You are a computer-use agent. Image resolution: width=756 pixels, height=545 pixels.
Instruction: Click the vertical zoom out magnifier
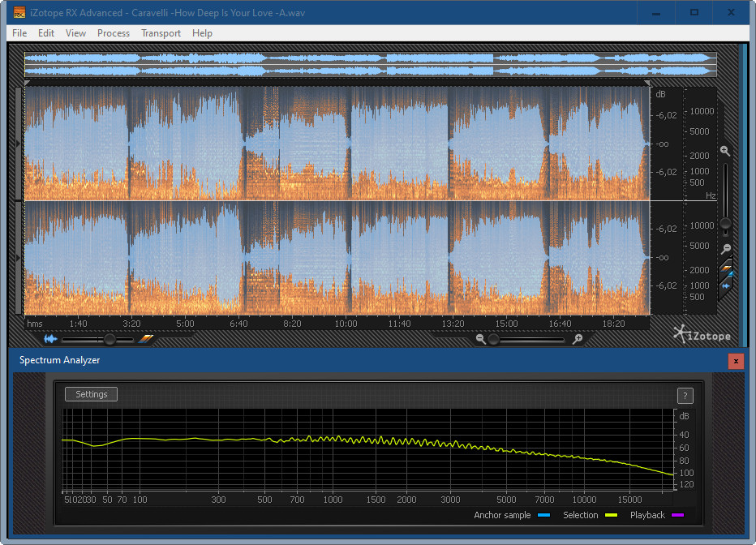[x=726, y=249]
